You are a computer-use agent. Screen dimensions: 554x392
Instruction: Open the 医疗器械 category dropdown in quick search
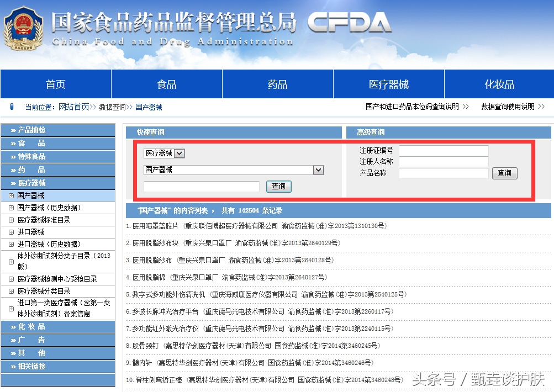point(164,153)
